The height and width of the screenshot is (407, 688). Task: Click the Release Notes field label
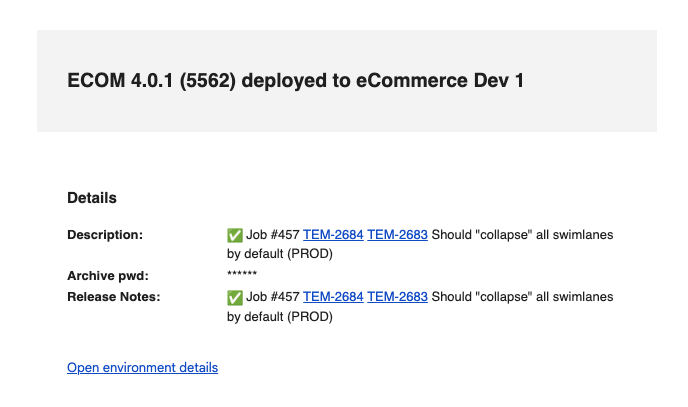point(113,297)
